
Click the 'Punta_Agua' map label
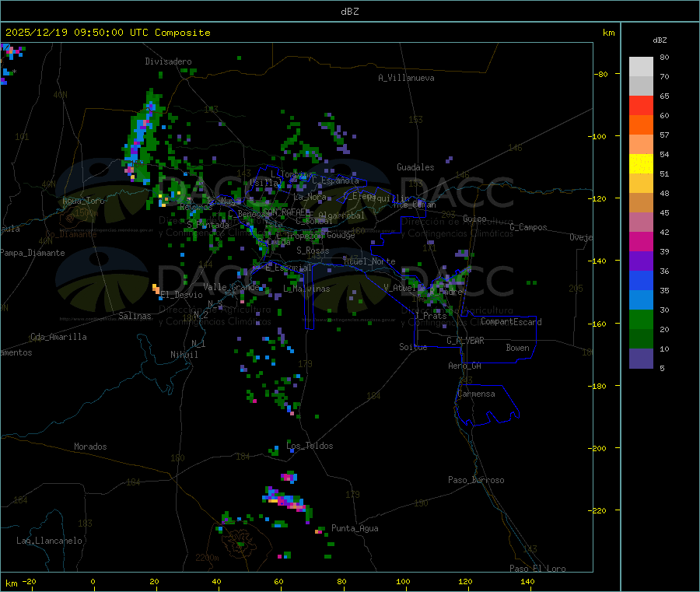(x=355, y=528)
